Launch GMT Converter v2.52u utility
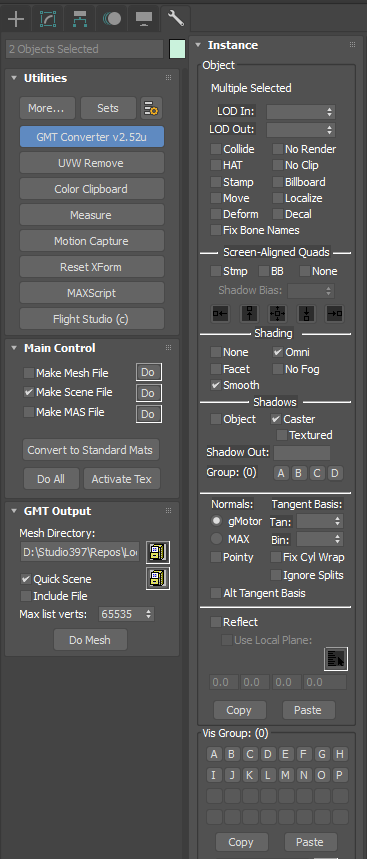 pos(91,137)
